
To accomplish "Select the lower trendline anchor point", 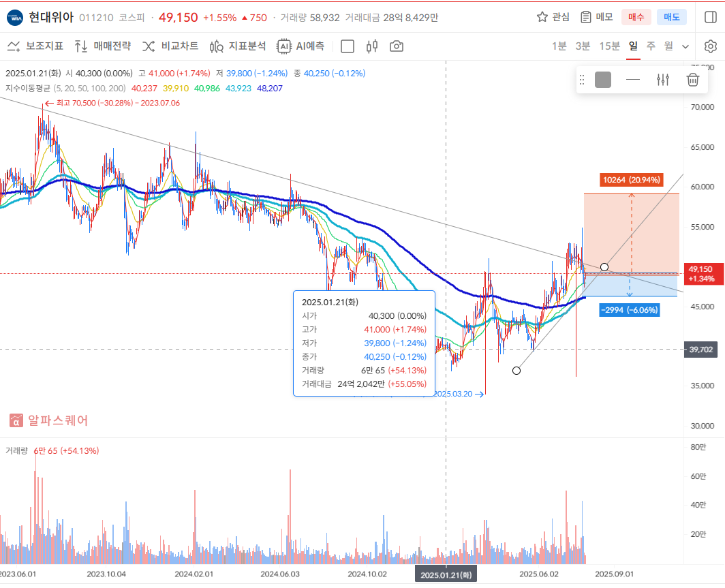I will 516,371.
